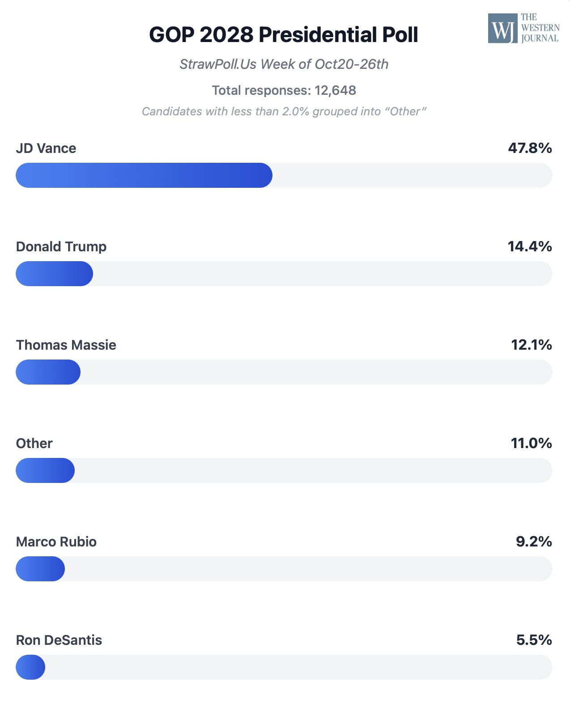570x728 pixels.
Task: Select the Ron DeSantis candidate label
Action: (59, 640)
